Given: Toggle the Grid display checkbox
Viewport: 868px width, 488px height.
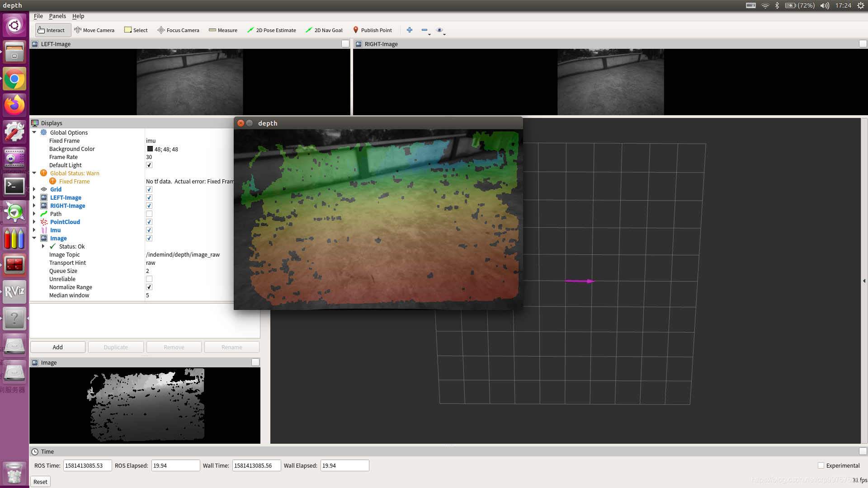Looking at the screenshot, I should (149, 190).
